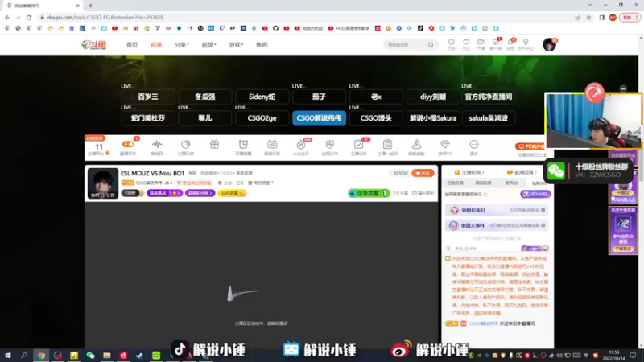The image size is (644, 362).
Task: Open the follow heart icon in header
Action: tap(466, 44)
